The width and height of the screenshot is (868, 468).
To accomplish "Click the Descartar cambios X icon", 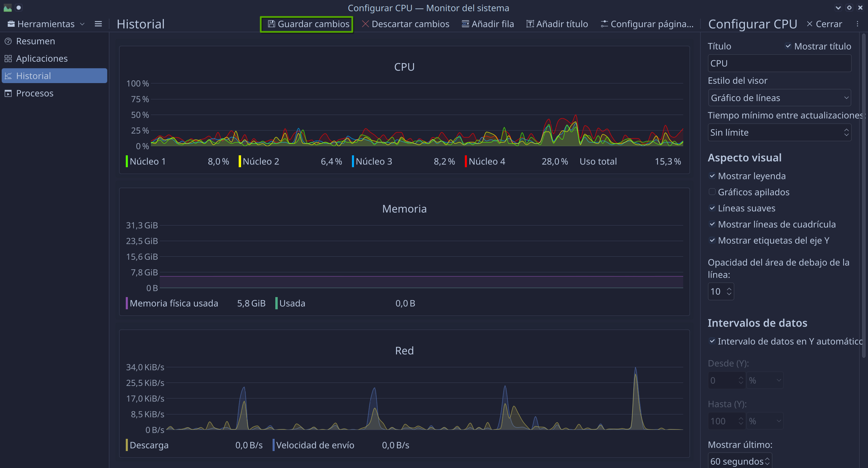I will (365, 24).
